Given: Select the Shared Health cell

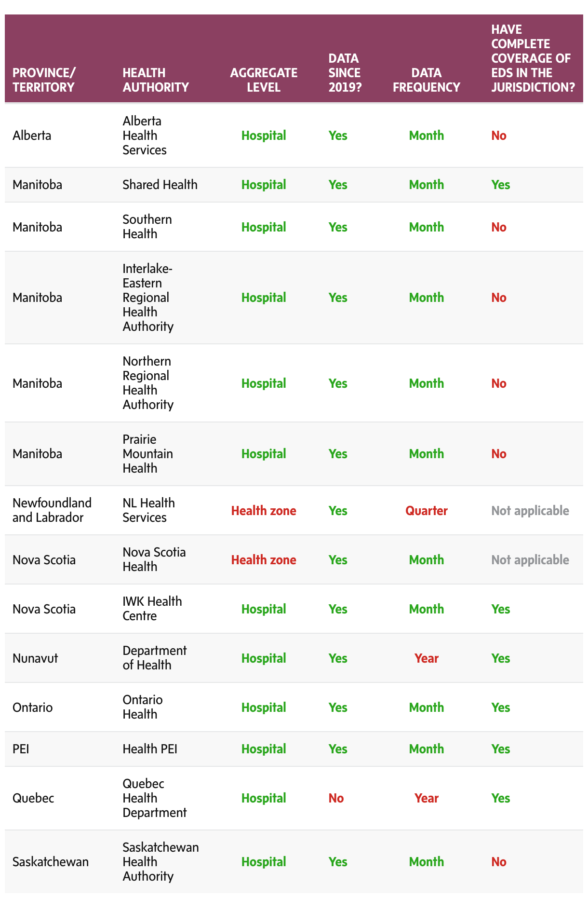Looking at the screenshot, I should (x=160, y=185).
